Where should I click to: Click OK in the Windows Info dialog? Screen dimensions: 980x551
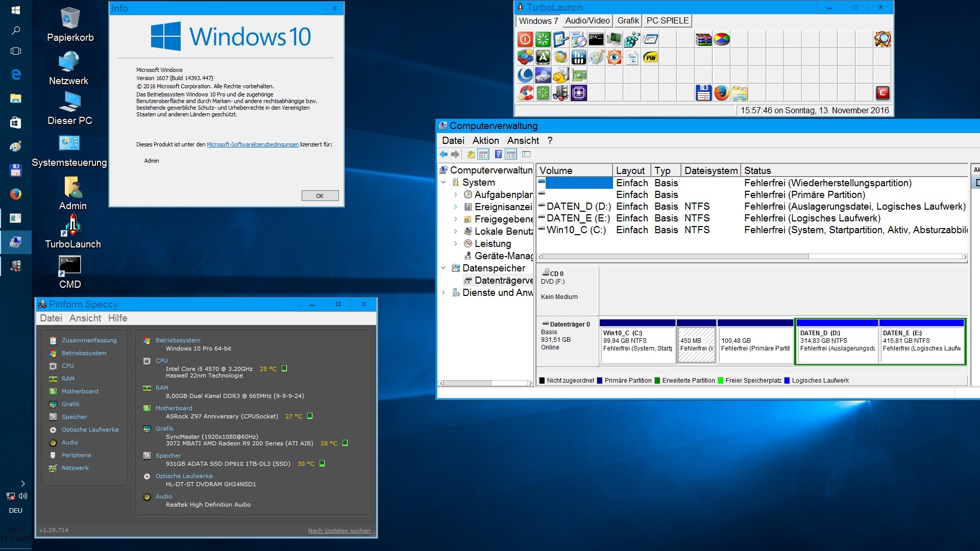pos(320,196)
